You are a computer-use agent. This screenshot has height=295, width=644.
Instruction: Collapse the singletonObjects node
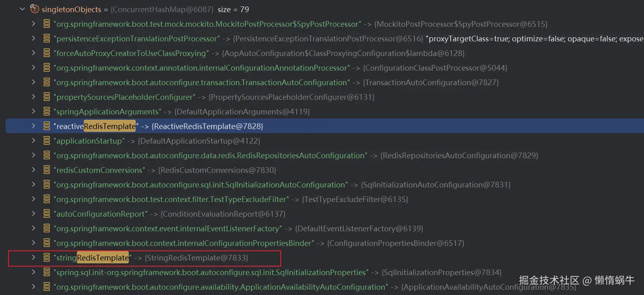[x=22, y=9]
